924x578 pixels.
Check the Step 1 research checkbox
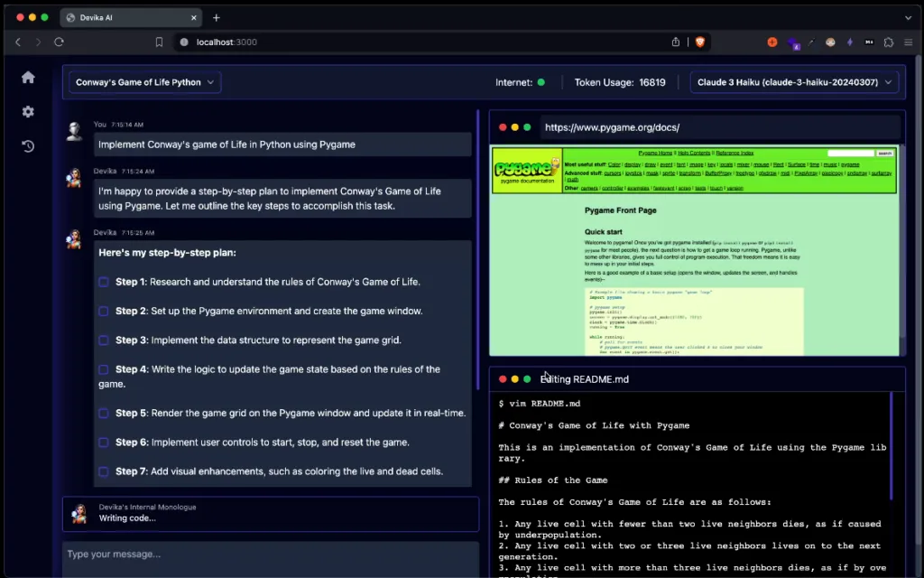(x=104, y=282)
